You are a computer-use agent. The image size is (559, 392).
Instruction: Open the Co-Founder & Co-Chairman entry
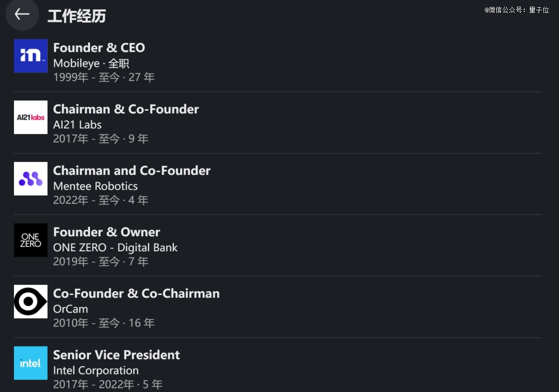click(x=136, y=294)
